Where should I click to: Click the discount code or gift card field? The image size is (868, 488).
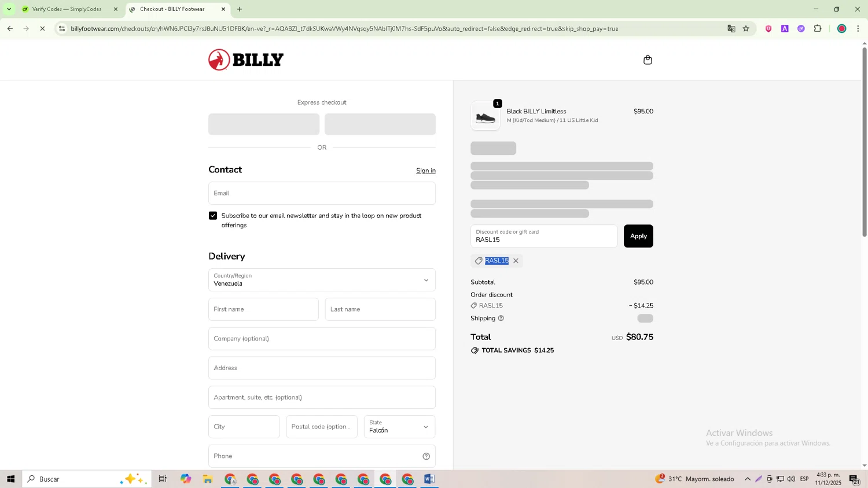click(x=544, y=236)
